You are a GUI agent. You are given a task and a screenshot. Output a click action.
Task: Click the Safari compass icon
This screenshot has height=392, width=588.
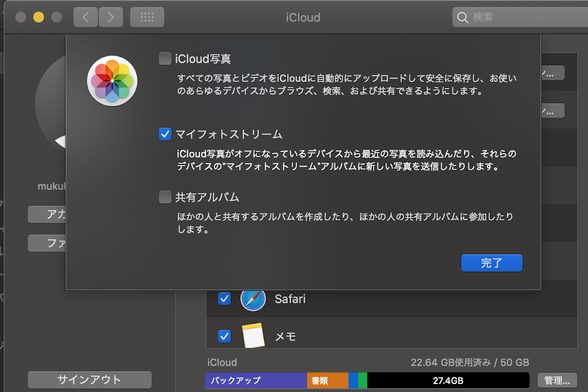pyautogui.click(x=253, y=299)
